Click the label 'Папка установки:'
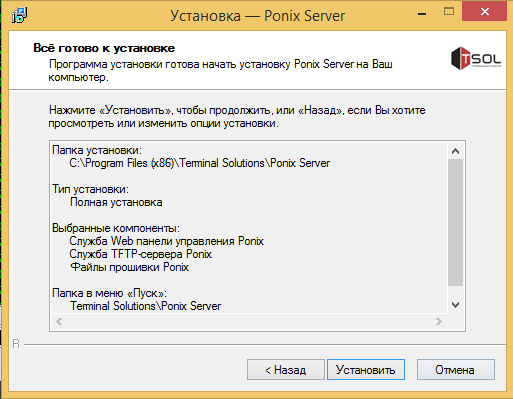 click(97, 150)
